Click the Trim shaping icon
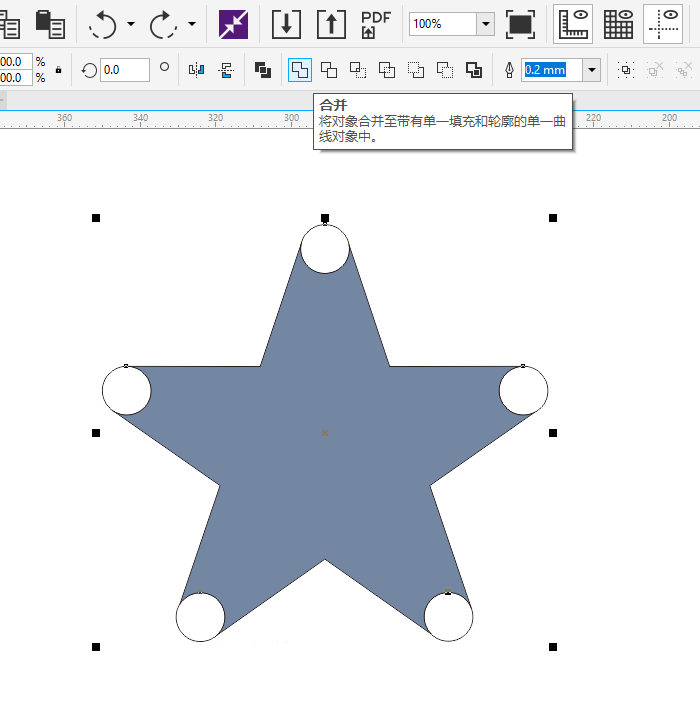The width and height of the screenshot is (700, 707). click(x=329, y=70)
